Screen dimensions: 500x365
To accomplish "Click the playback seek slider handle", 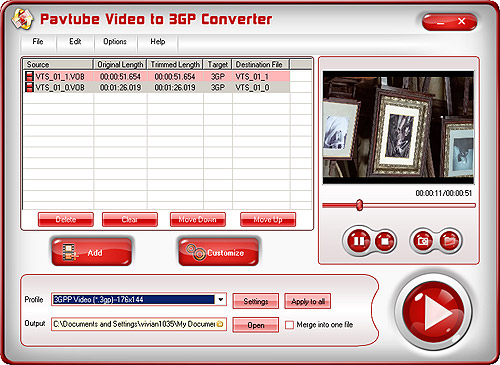I will pyautogui.click(x=359, y=205).
